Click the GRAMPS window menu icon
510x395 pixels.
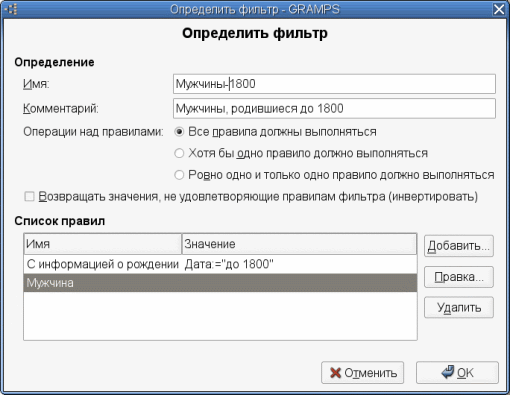click(11, 9)
